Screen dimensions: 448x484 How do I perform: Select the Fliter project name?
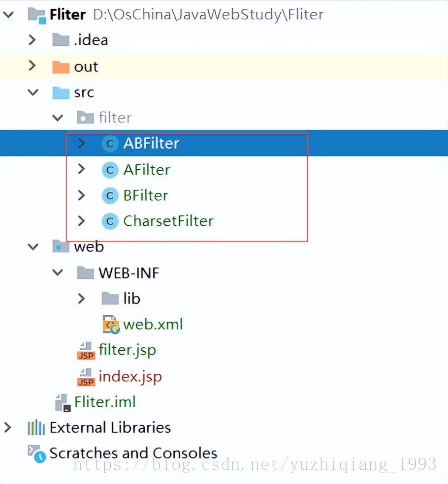tap(67, 14)
